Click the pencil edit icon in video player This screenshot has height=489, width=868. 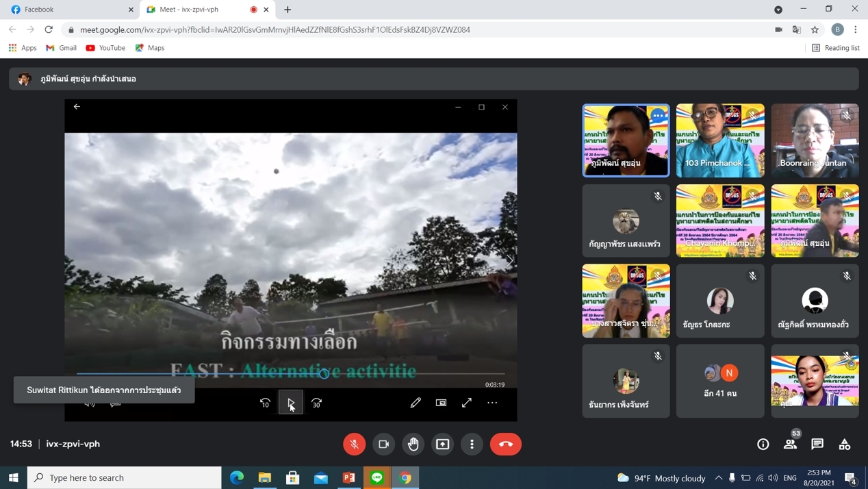(x=416, y=403)
